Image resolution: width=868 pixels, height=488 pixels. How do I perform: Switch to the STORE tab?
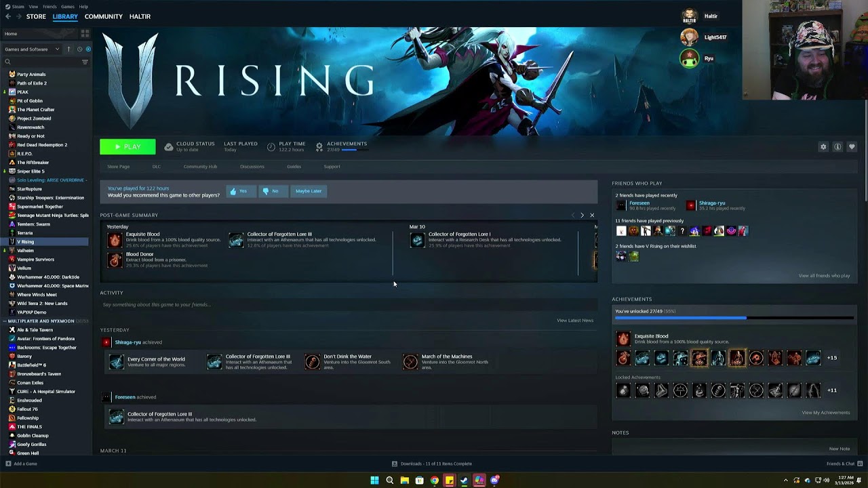pos(36,16)
